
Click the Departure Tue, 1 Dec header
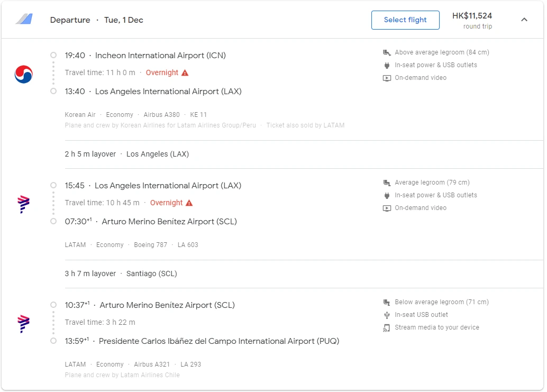coord(97,20)
